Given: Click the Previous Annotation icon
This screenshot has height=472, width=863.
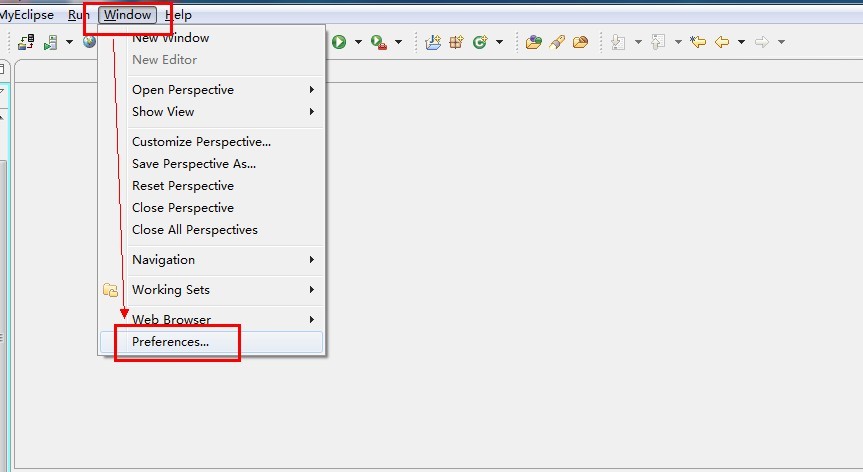Looking at the screenshot, I should click(658, 42).
